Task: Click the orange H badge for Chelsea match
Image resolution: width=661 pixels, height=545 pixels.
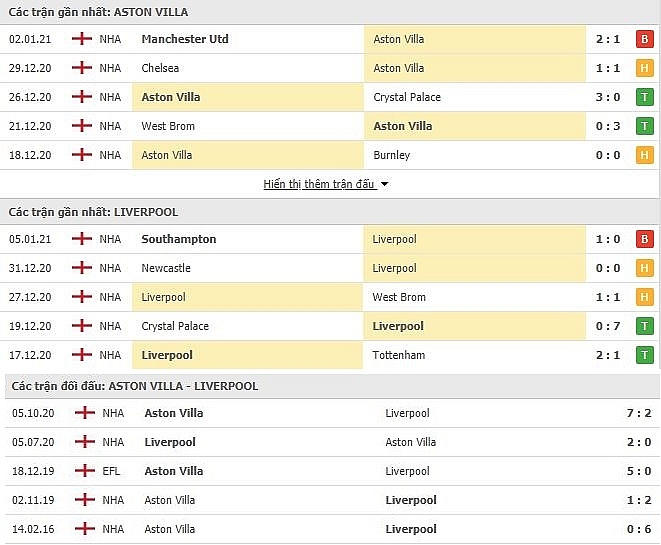Action: tap(644, 68)
